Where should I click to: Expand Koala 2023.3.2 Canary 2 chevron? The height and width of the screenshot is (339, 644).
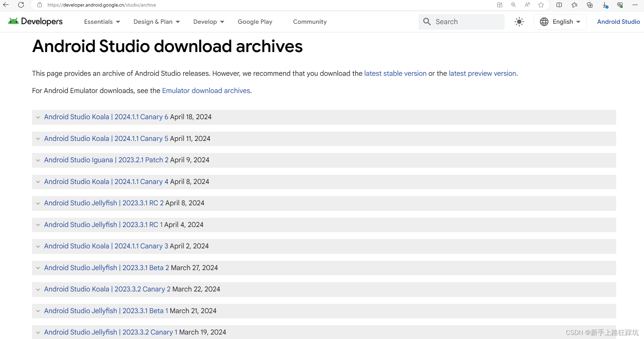[38, 289]
